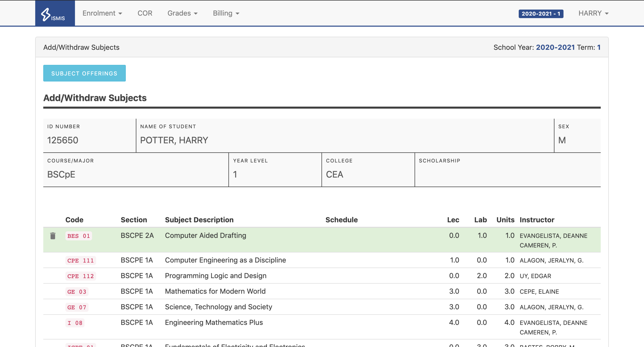Click the Subject Offerings button

(x=84, y=73)
